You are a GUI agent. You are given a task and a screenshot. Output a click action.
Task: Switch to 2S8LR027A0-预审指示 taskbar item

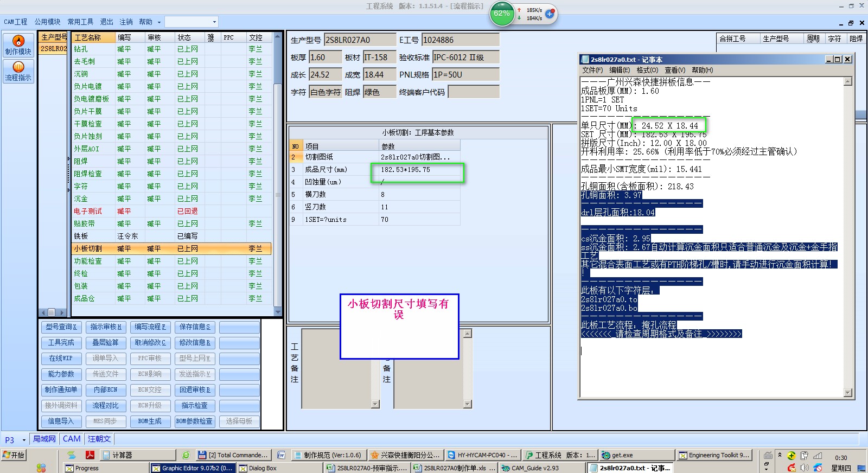coord(367,468)
